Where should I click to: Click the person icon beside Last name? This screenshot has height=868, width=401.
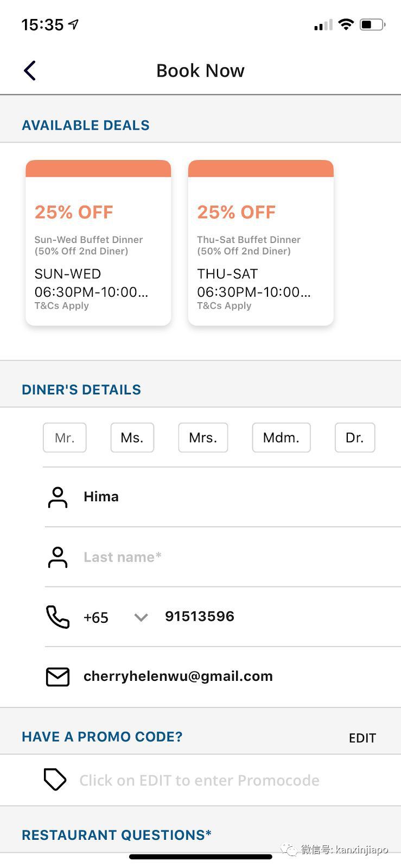coord(58,557)
